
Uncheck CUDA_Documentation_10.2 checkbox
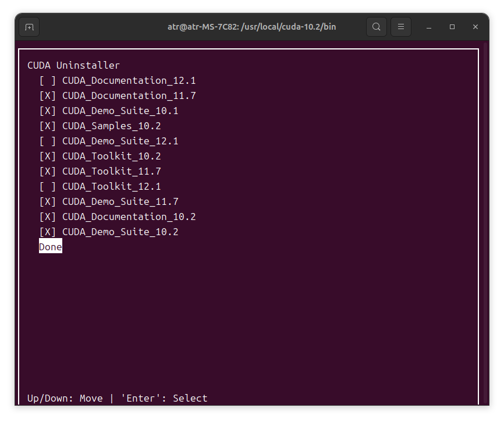pos(48,217)
